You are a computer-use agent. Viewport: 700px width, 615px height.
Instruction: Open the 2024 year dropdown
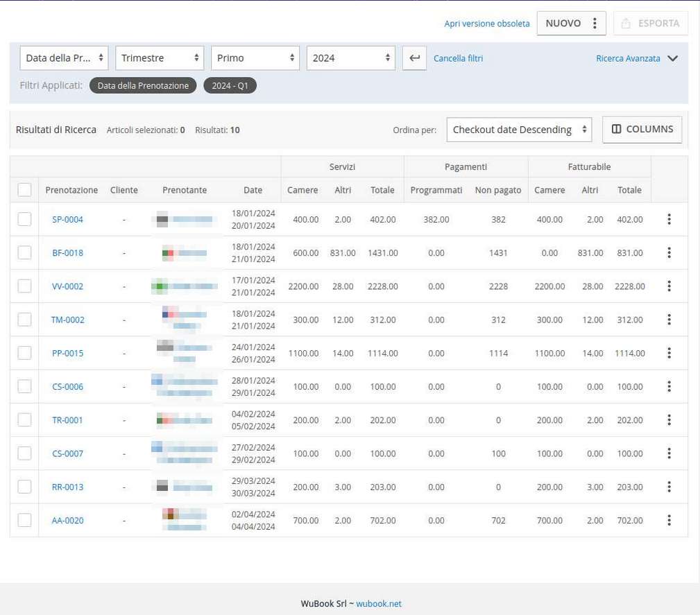[x=350, y=58]
